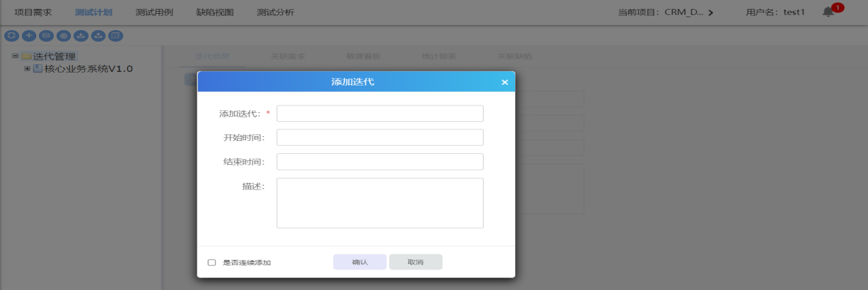Screen dimensions: 868x290
Task: Click the 取消 button
Action: click(x=416, y=262)
